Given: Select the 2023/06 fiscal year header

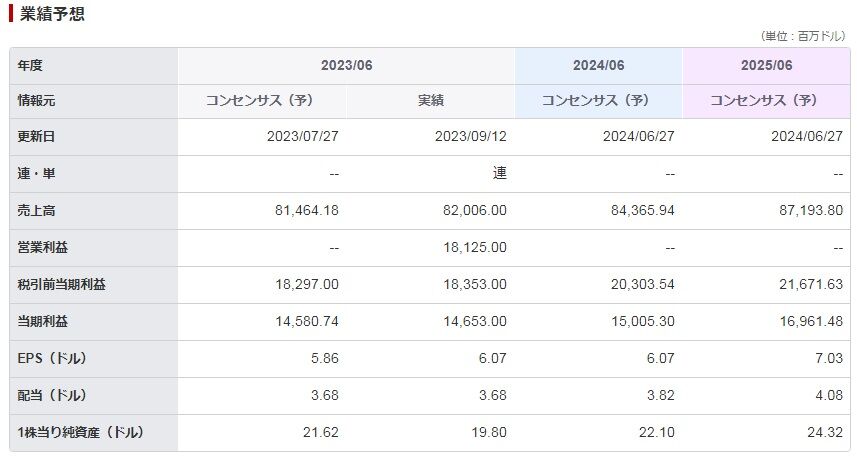Looking at the screenshot, I should [347, 66].
